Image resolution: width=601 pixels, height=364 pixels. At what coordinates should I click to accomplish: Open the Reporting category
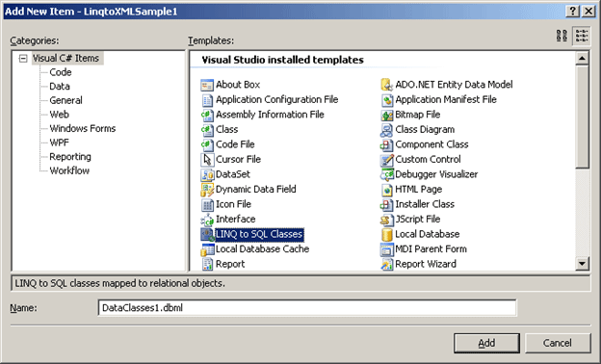(70, 157)
